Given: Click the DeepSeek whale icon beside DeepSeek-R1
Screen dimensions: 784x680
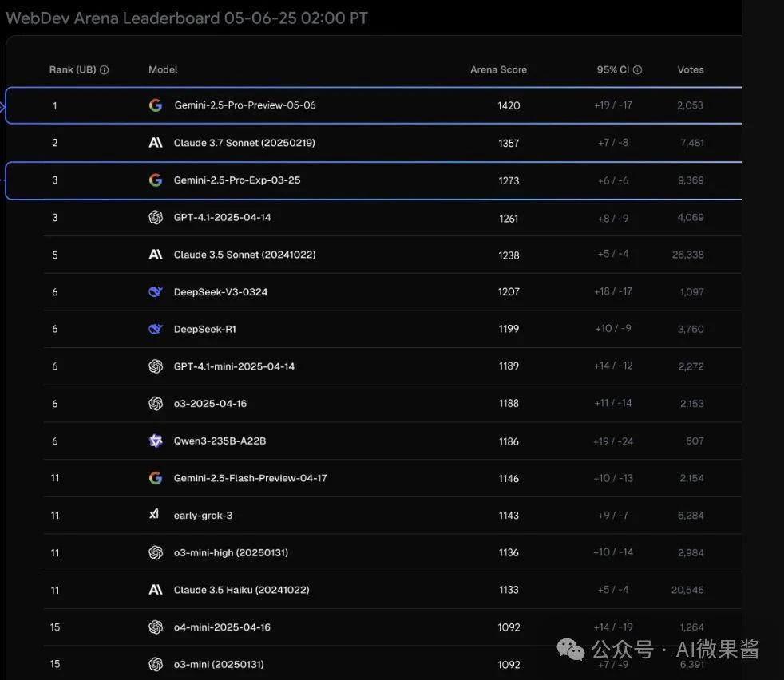Looking at the screenshot, I should click(156, 329).
